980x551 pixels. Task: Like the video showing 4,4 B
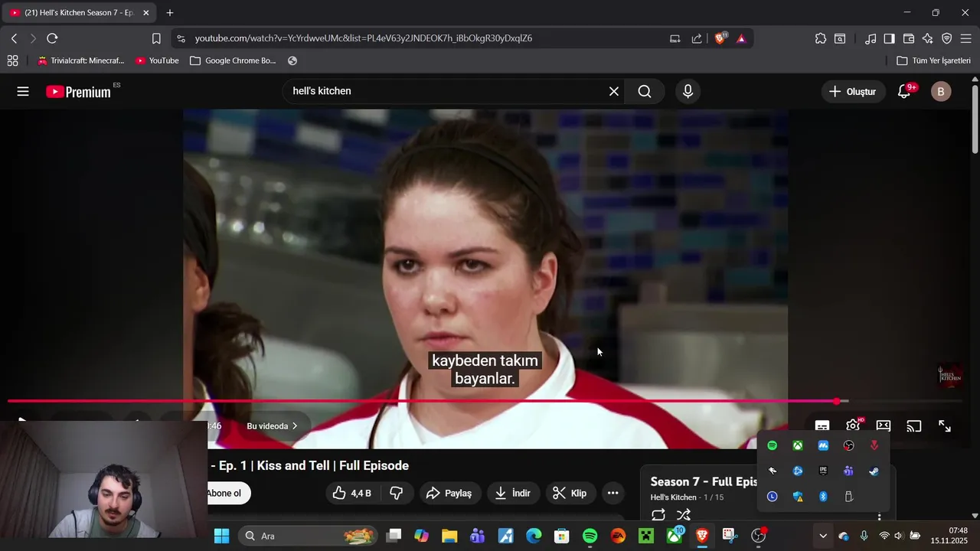[x=351, y=494]
